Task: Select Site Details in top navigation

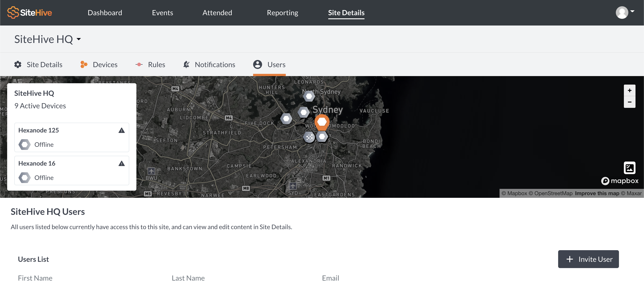Action: point(346,13)
